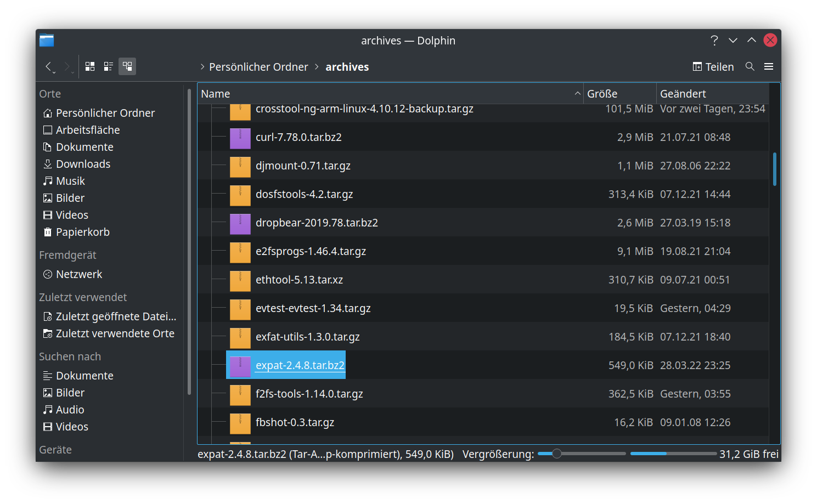Open Downloads in the places panel

pyautogui.click(x=83, y=164)
